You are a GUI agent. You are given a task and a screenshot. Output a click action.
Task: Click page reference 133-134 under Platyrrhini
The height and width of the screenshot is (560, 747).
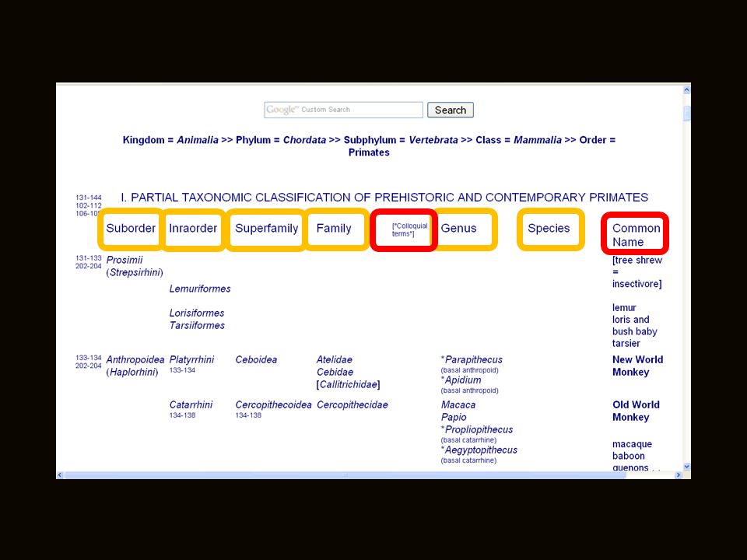tap(182, 370)
